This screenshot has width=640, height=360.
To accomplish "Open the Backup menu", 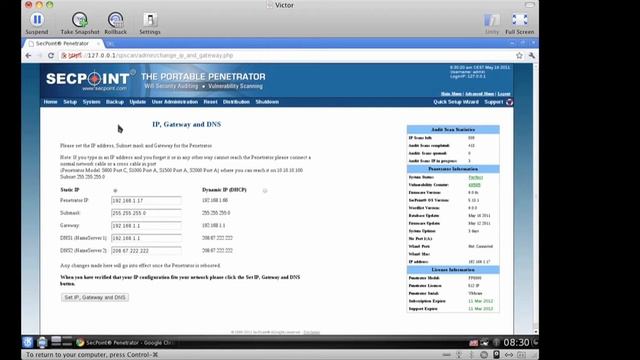I will (x=115, y=102).
